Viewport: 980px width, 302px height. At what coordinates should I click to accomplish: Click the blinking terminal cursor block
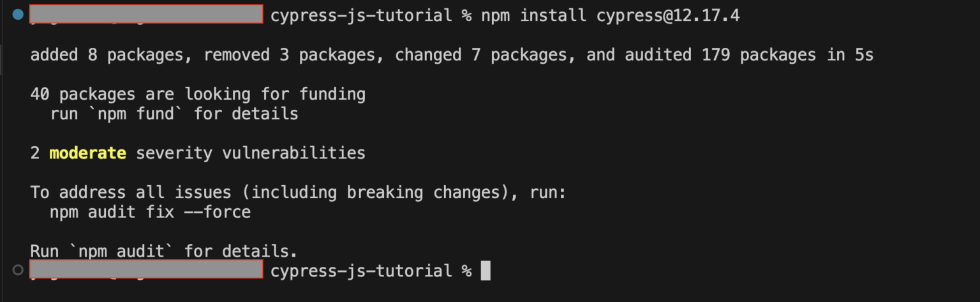[x=486, y=271]
